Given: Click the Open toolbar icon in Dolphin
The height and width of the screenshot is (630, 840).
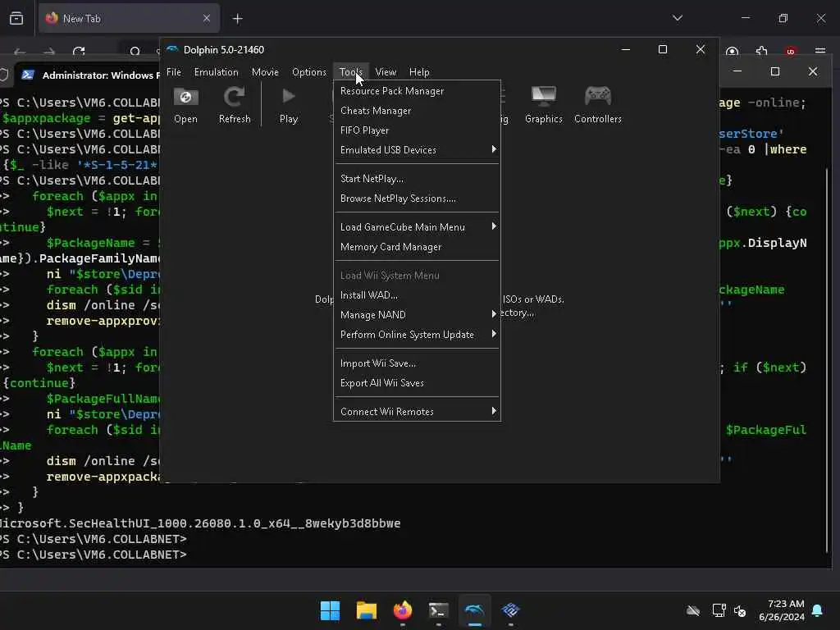Looking at the screenshot, I should [x=185, y=105].
